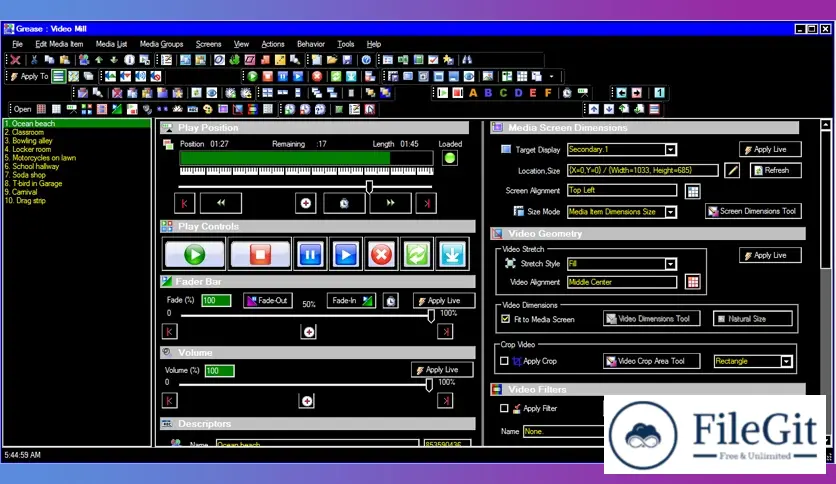Open the Stretch Style dropdown
The height and width of the screenshot is (484, 836).
click(670, 264)
